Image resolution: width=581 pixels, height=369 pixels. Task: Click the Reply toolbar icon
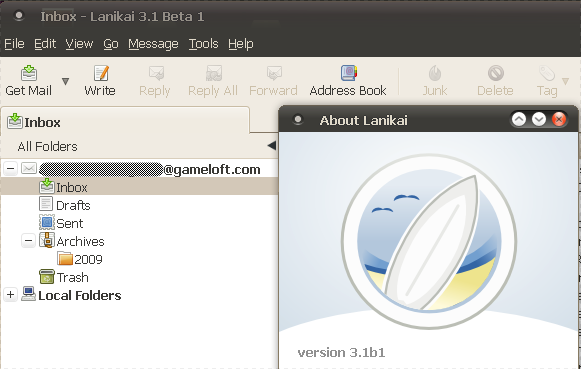(x=156, y=73)
